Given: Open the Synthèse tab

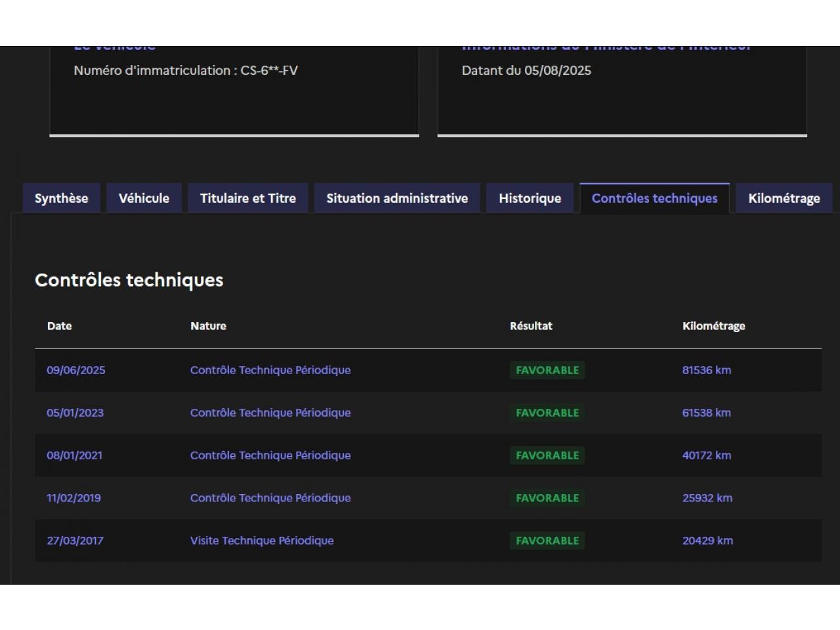Looking at the screenshot, I should (61, 198).
